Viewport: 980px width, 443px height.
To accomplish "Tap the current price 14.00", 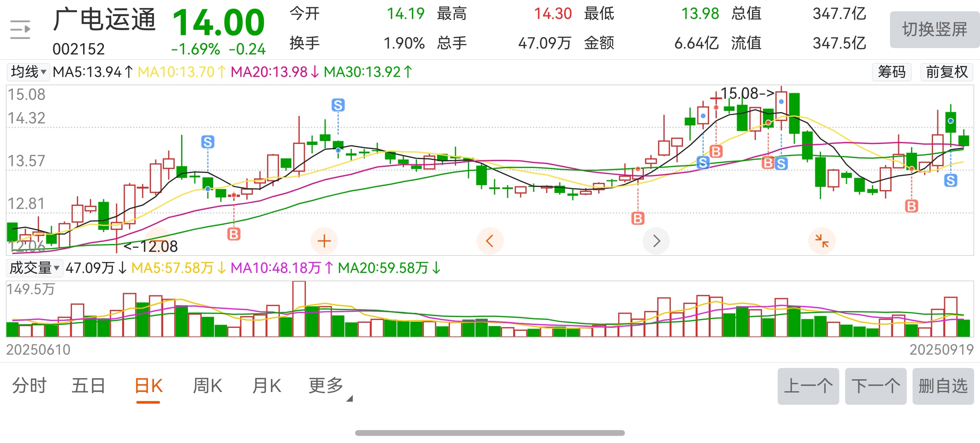I will tap(218, 23).
